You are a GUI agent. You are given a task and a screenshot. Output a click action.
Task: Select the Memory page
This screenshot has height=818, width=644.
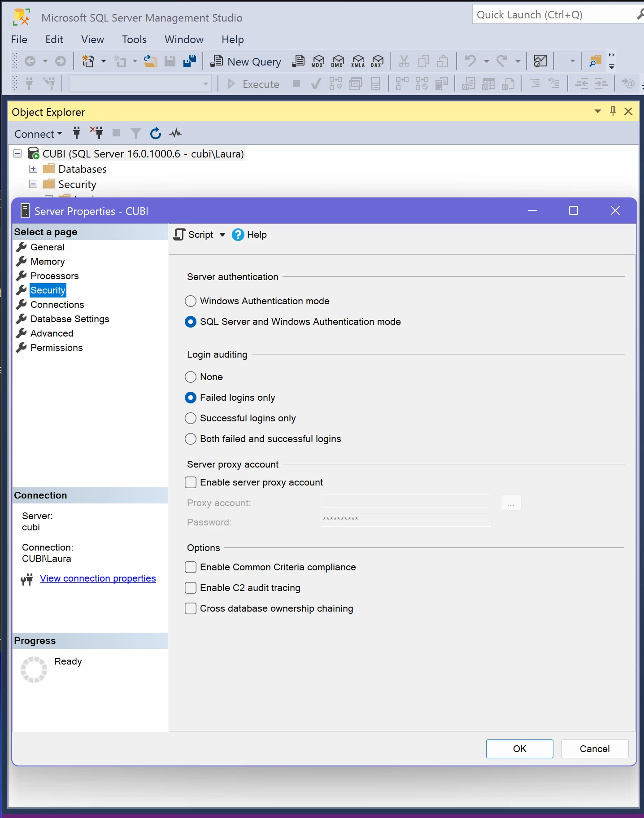coord(48,262)
